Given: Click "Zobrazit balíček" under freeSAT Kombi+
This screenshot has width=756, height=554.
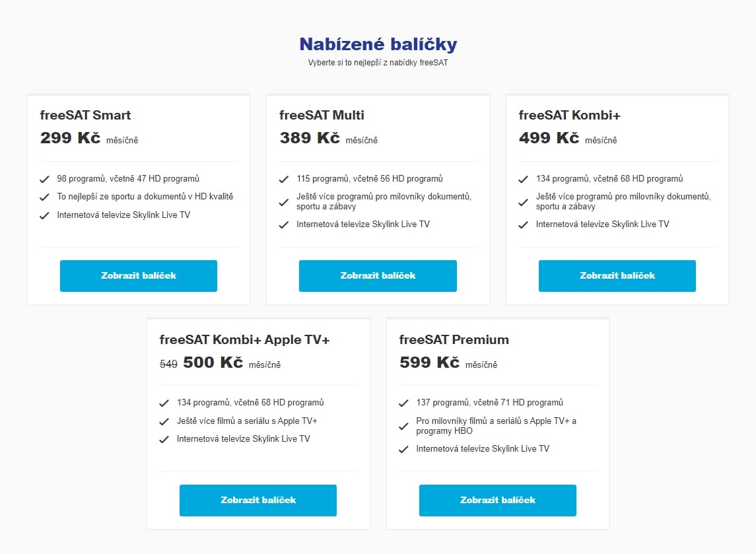Looking at the screenshot, I should [x=617, y=275].
